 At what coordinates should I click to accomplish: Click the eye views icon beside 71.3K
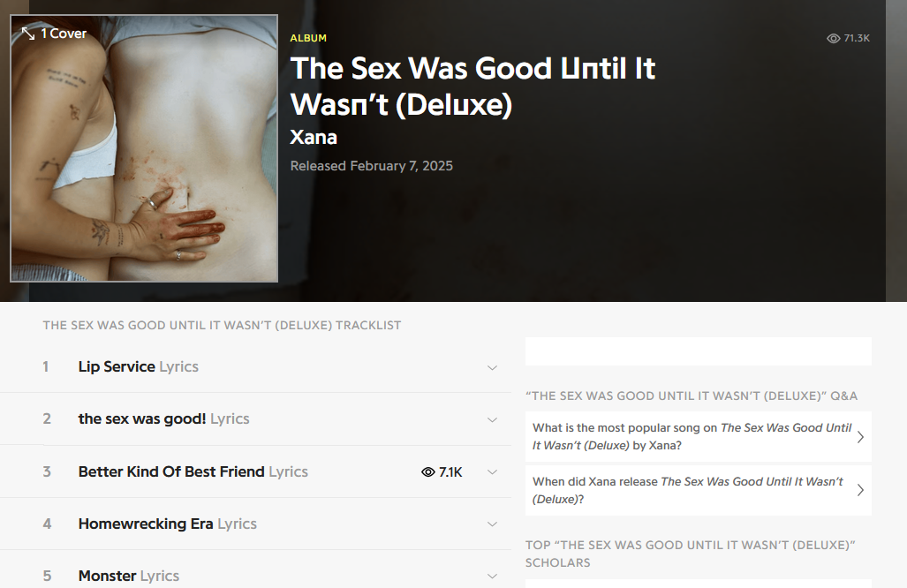(x=833, y=38)
